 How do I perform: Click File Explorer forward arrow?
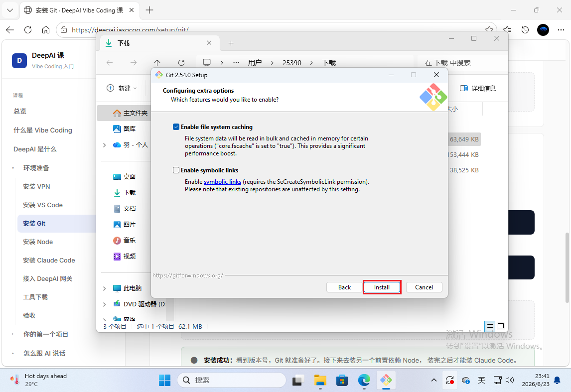click(134, 63)
